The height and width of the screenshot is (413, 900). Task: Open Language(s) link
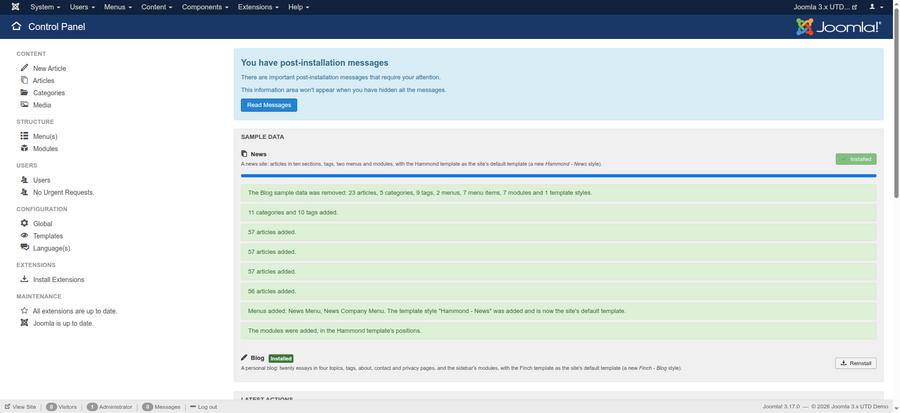tap(52, 248)
